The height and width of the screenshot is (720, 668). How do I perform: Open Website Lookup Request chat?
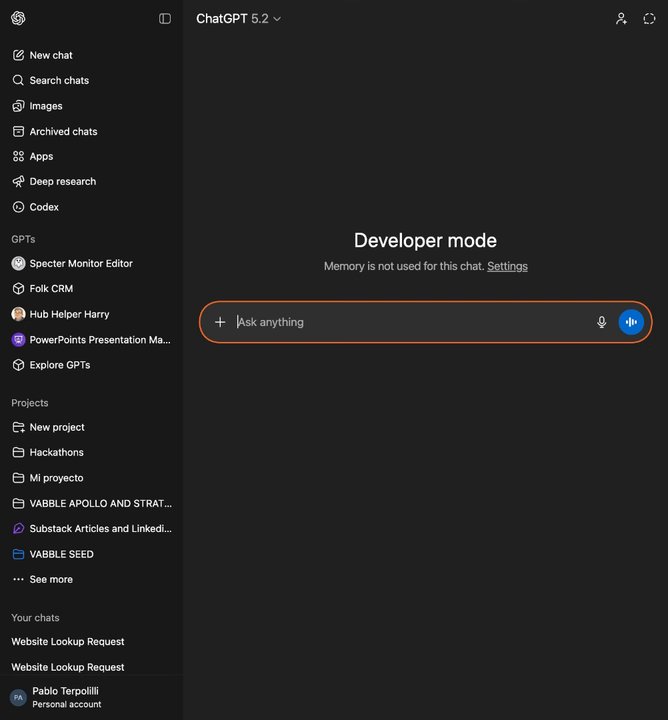tap(68, 642)
